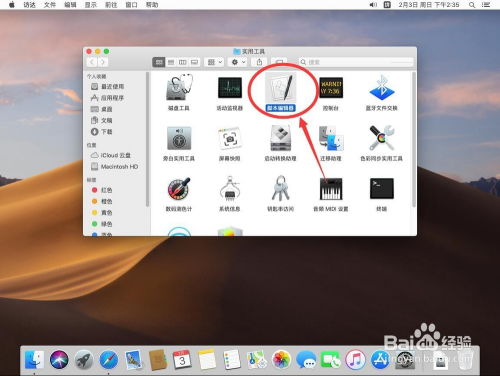
Task: Select the Audio MIDI Setup (音频 MIDI 设置) icon
Action: tap(331, 189)
